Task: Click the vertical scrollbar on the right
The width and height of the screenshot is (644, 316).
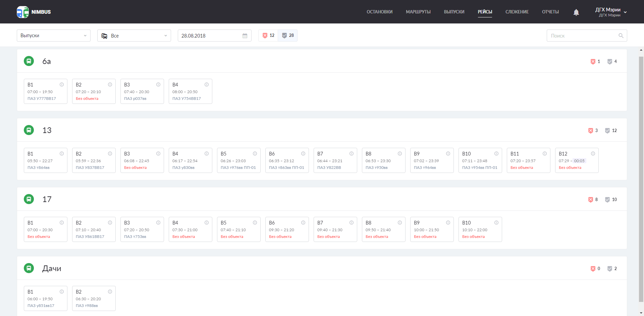Action: (641, 181)
